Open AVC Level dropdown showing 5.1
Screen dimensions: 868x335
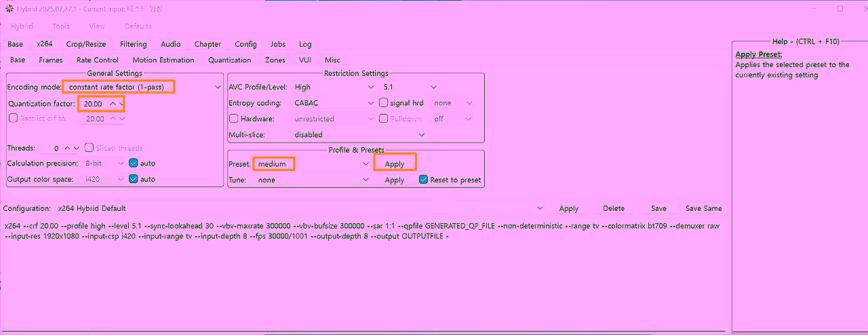[x=410, y=87]
